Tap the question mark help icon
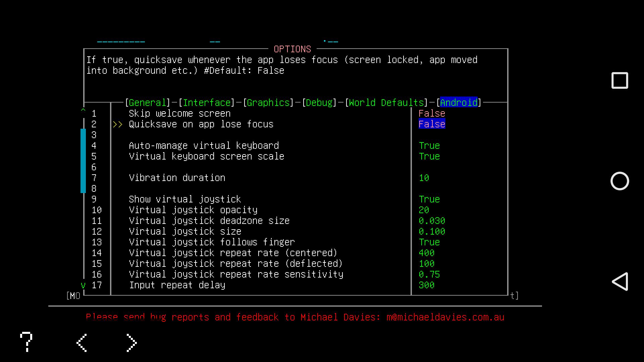The image size is (644, 362). (26, 342)
